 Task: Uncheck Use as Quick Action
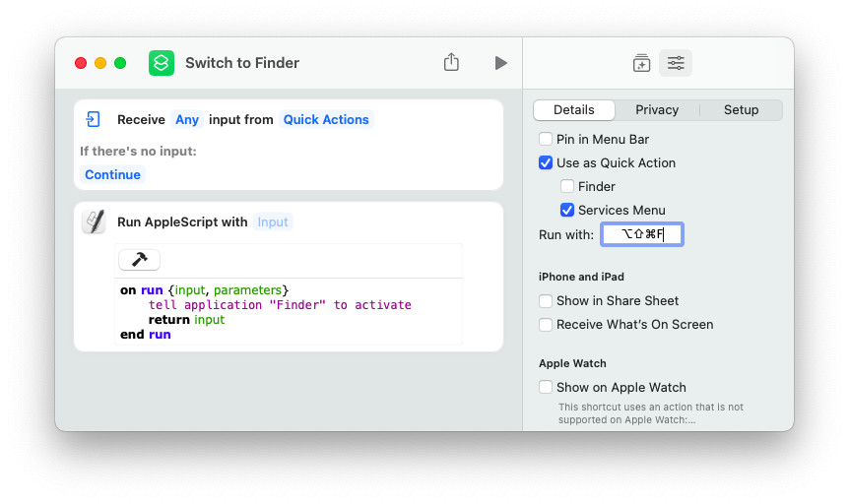coord(546,163)
